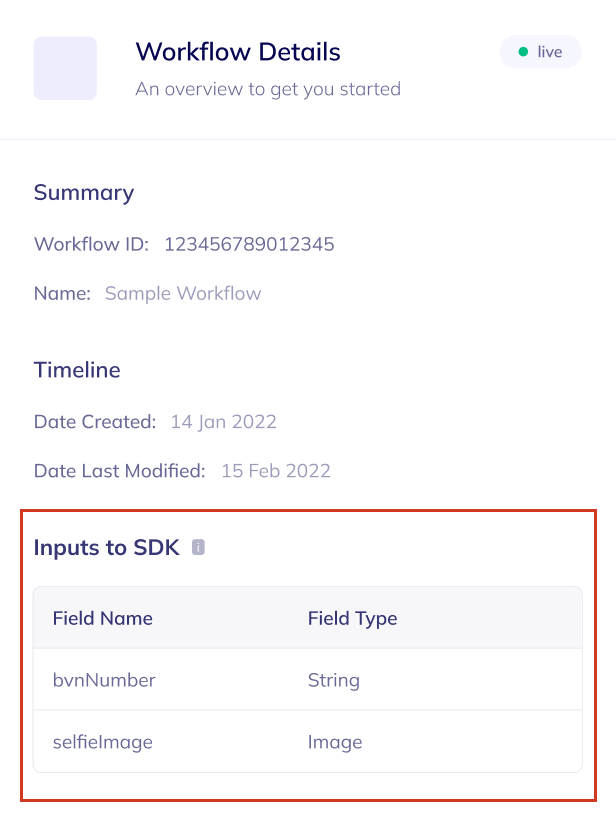616x818 pixels.
Task: Select the workflow logo placeholder image
Action: (x=64, y=68)
